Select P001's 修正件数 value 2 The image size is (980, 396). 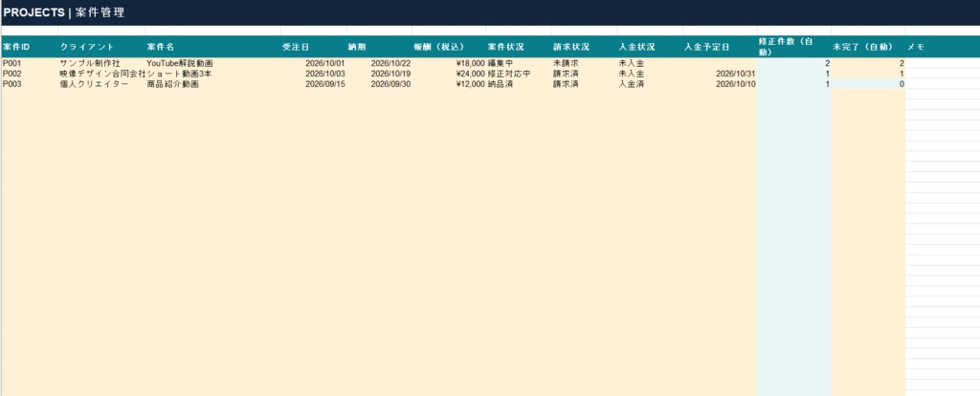click(x=793, y=64)
